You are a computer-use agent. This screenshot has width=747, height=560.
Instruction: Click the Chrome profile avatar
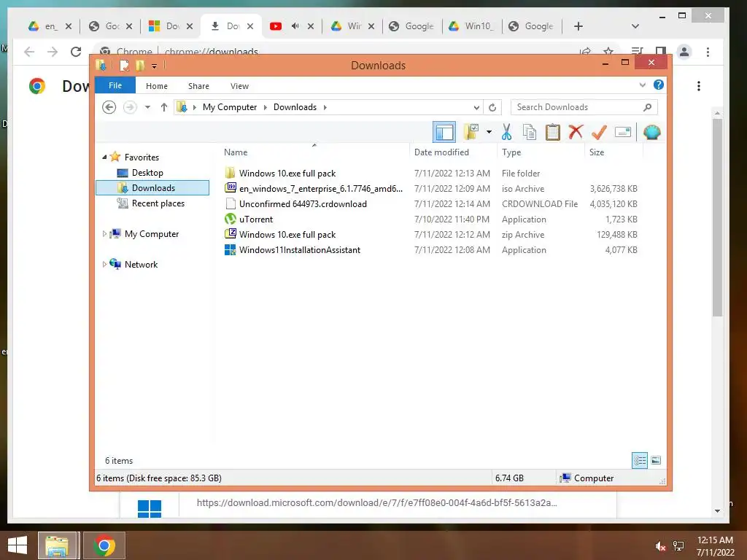684,52
